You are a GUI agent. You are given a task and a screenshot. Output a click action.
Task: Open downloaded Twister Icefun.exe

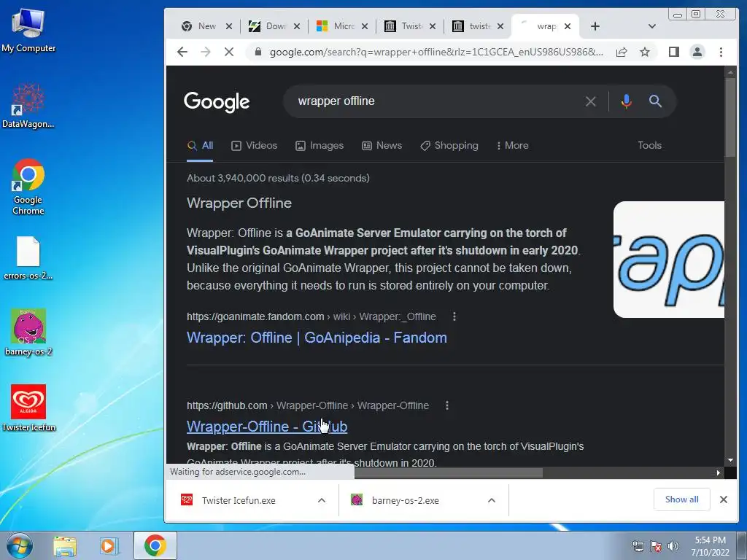point(239,500)
